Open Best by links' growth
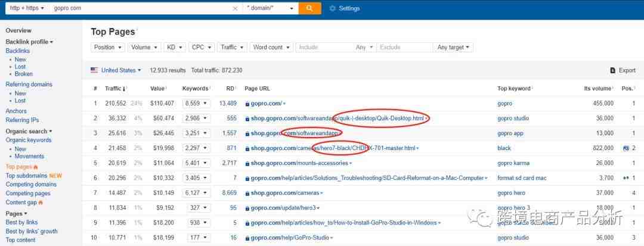644x246 pixels. 32,231
